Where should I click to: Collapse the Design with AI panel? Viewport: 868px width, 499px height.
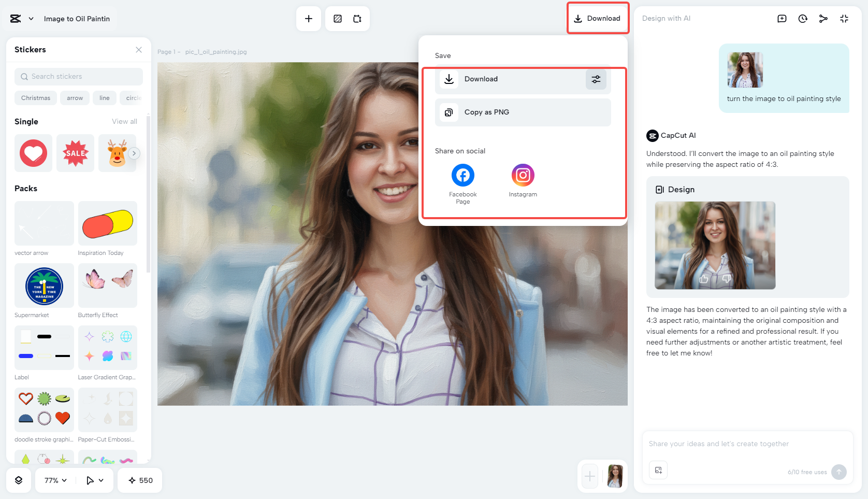click(x=844, y=19)
